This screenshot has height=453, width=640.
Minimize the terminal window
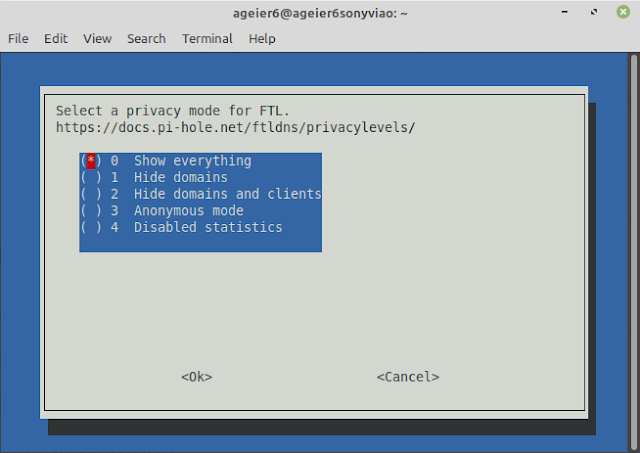(x=564, y=12)
